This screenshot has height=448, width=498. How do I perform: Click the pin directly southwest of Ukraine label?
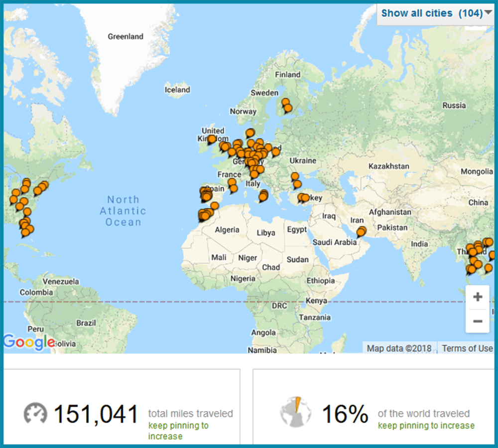294,176
